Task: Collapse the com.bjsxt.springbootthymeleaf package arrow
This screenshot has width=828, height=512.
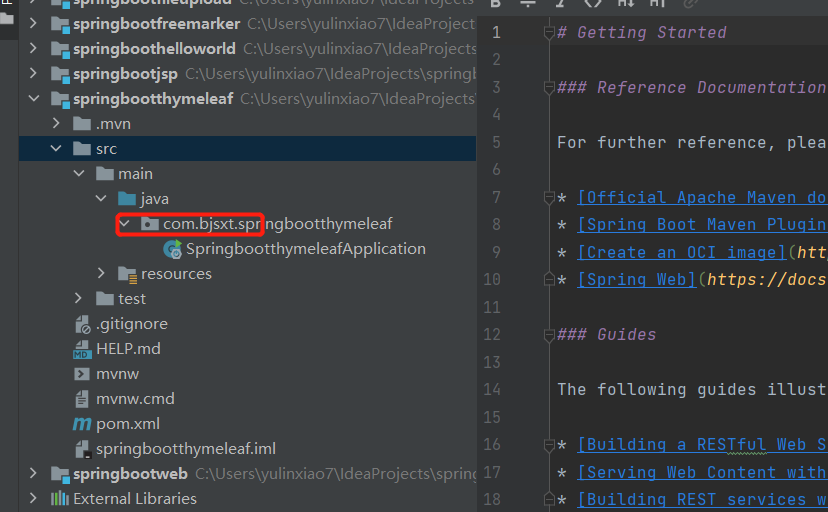Action: pyautogui.click(x=125, y=224)
